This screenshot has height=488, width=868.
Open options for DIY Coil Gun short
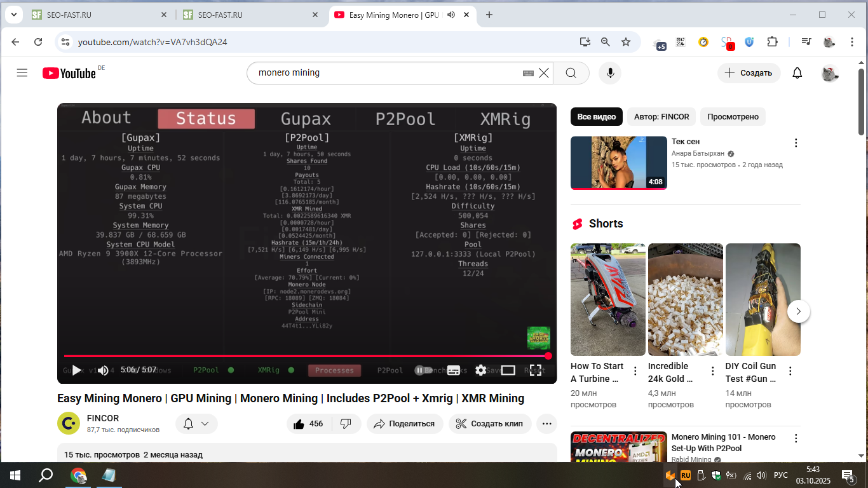pyautogui.click(x=790, y=371)
